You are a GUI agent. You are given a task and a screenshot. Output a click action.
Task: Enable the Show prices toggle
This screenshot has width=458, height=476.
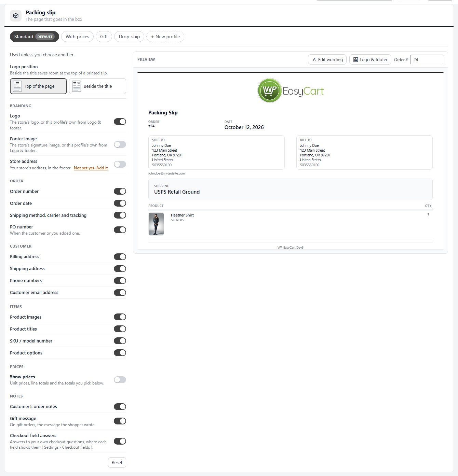[x=120, y=380]
